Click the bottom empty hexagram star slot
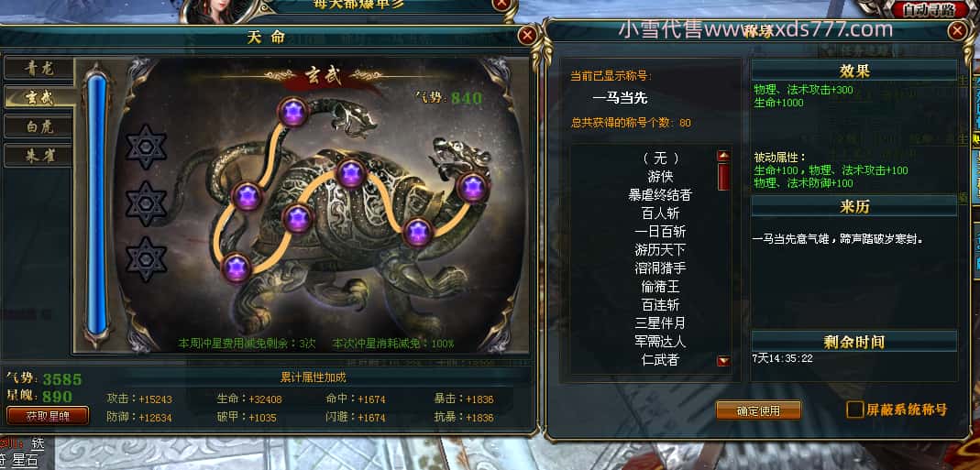The width and height of the screenshot is (980, 470). coord(146,258)
